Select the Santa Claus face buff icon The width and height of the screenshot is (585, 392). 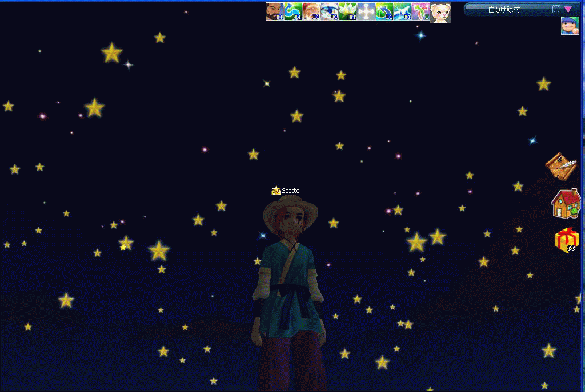pyautogui.click(x=311, y=11)
